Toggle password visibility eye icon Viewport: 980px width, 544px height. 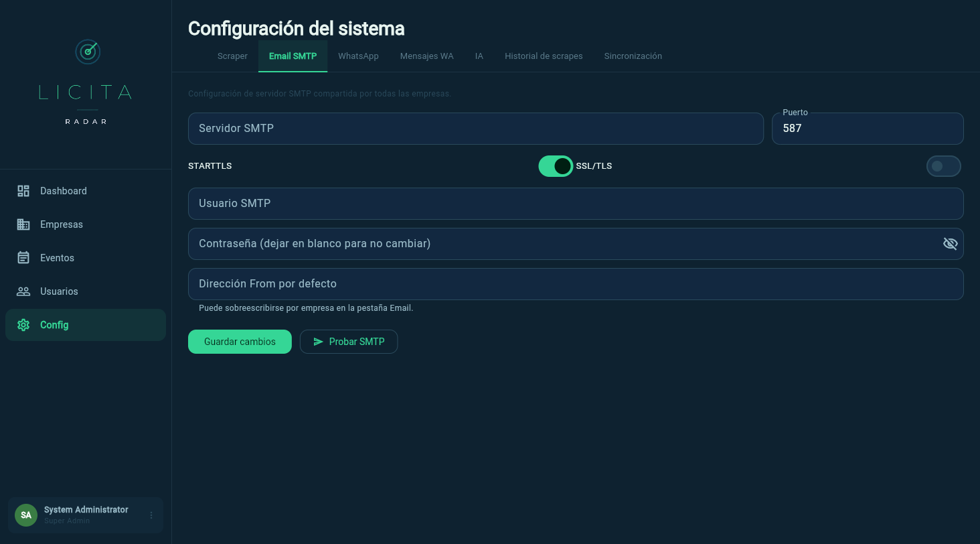950,244
